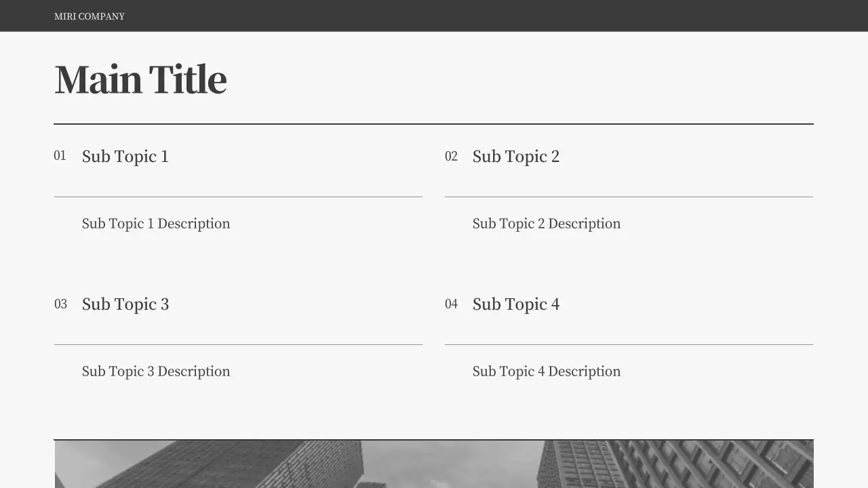Click the MIRI COMPANY header text
The width and height of the screenshot is (868, 488).
(90, 16)
